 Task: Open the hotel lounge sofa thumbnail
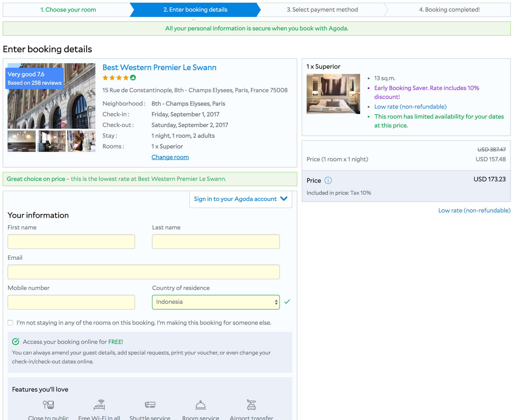[22, 141]
